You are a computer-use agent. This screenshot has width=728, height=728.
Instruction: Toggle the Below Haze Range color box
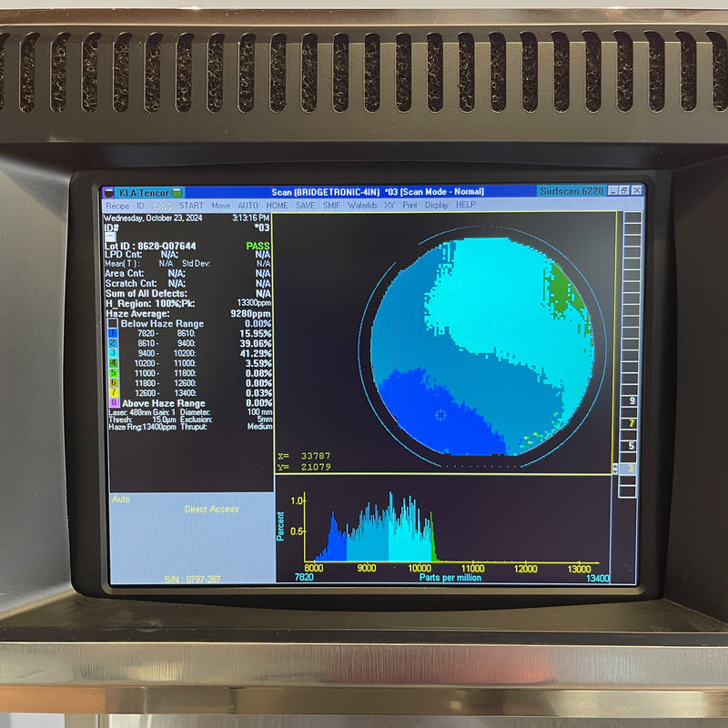[x=113, y=324]
